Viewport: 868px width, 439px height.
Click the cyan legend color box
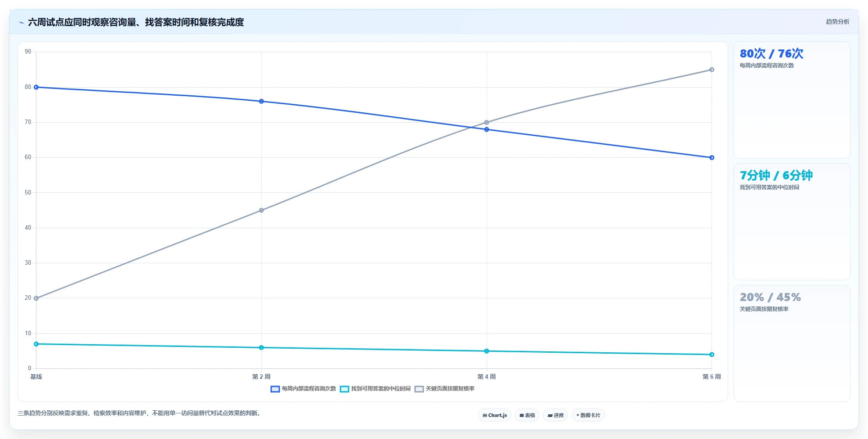click(345, 389)
